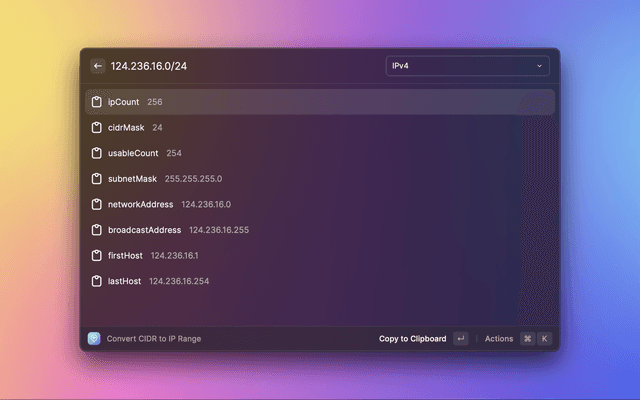The image size is (640, 400).
Task: Click the clipboard icon beside lastHost
Action: click(x=96, y=281)
